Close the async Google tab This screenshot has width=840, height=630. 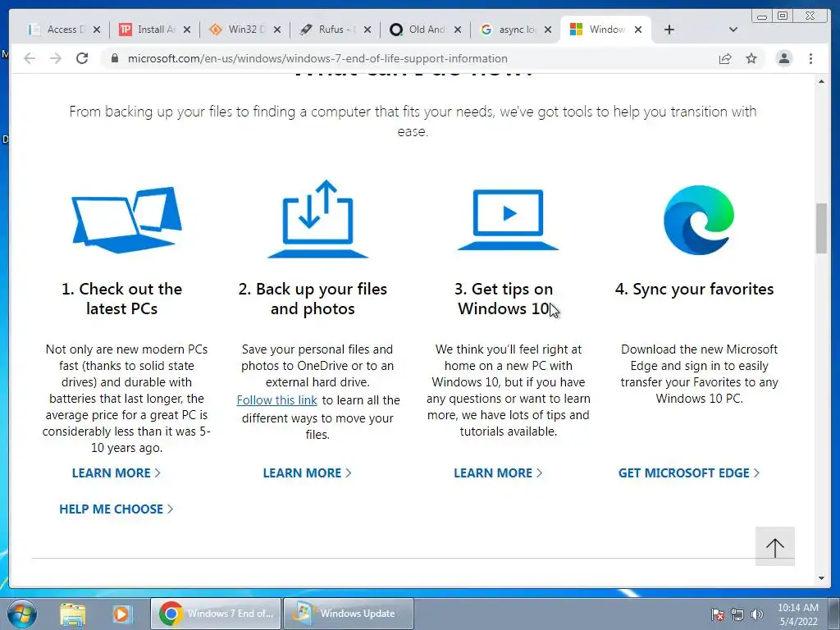pyautogui.click(x=548, y=30)
